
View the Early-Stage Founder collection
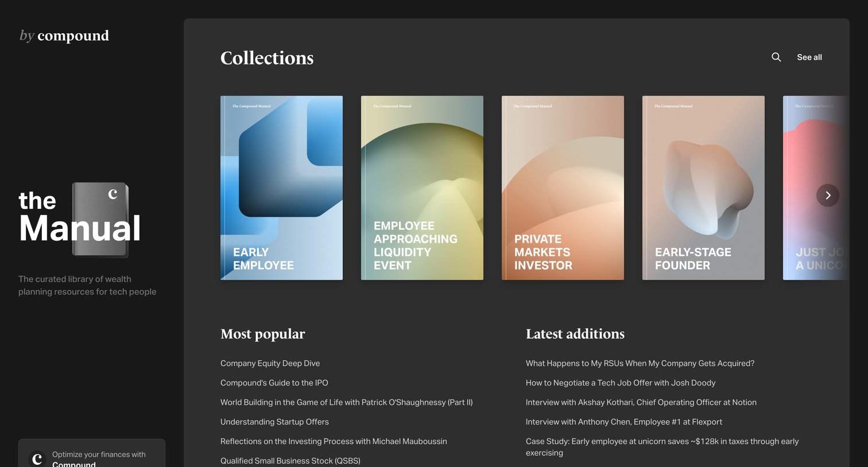(x=703, y=188)
